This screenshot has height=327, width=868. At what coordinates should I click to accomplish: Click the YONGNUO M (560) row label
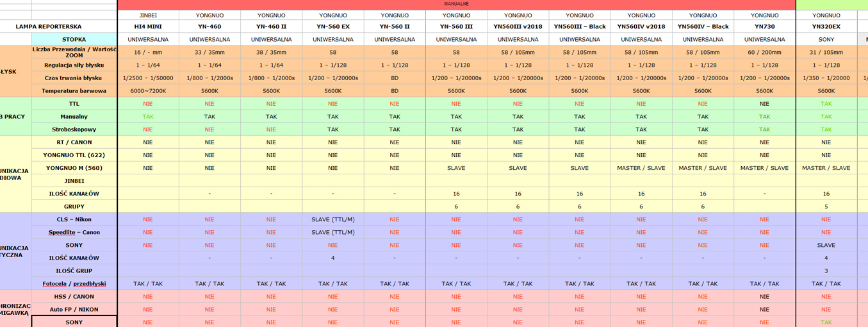click(x=74, y=168)
